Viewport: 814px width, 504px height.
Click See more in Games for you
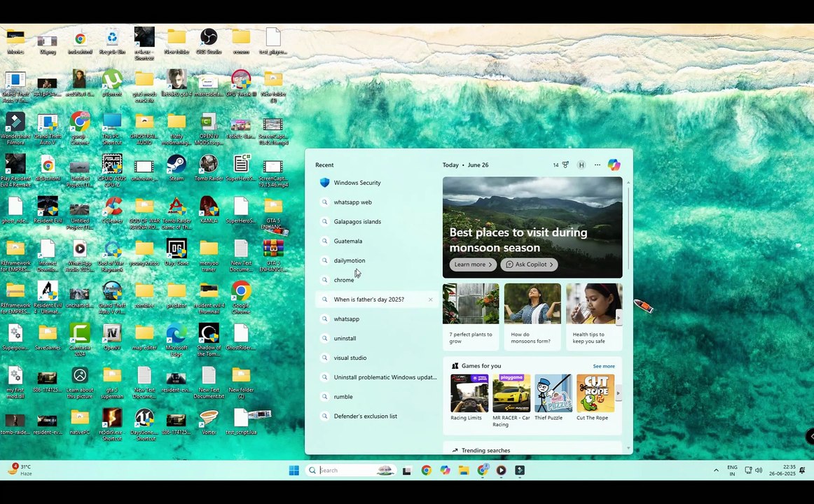click(603, 366)
